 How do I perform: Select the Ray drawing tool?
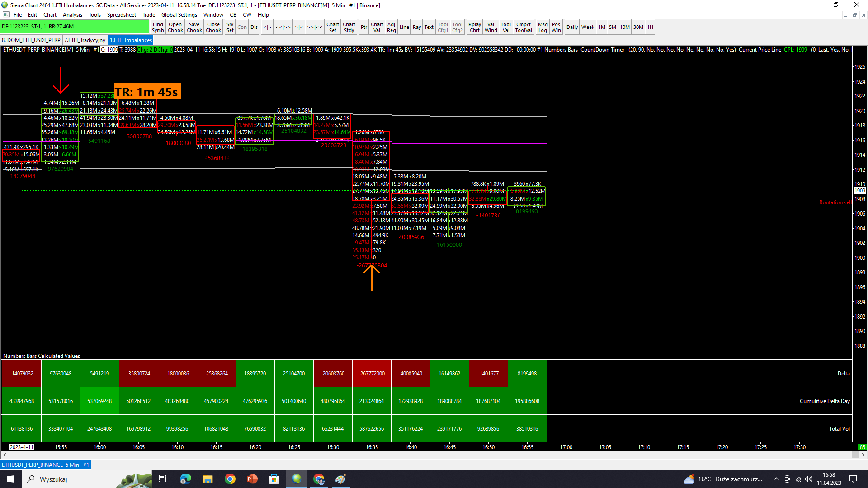416,27
